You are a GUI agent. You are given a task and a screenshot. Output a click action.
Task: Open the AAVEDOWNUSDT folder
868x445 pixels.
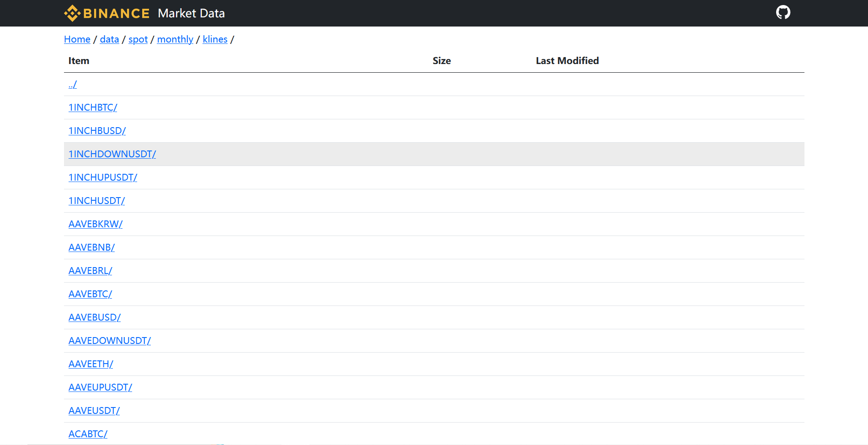(x=110, y=341)
